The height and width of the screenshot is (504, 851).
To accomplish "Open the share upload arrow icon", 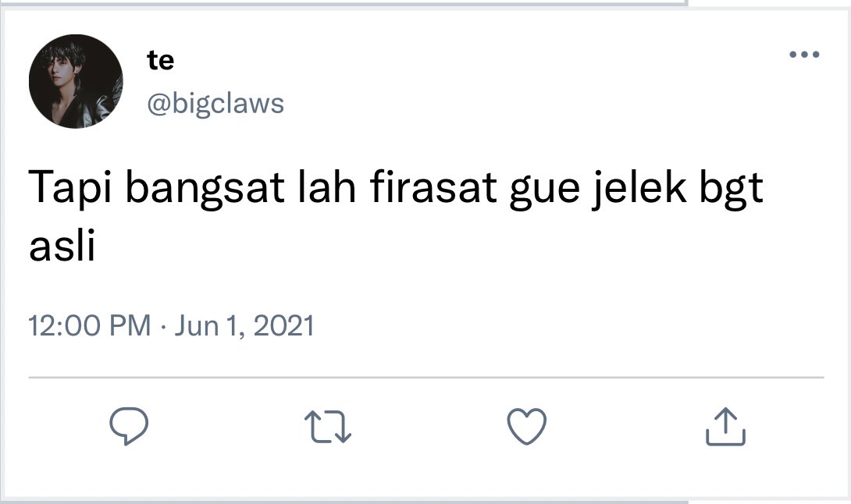I will (725, 427).
